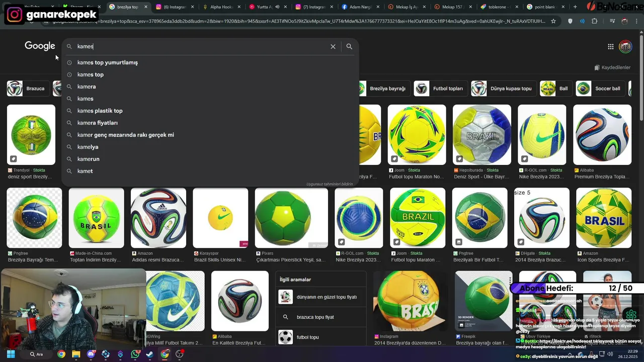The image size is (644, 362).
Task: Select the 'Futbol topları' filter chip
Action: pos(440,88)
